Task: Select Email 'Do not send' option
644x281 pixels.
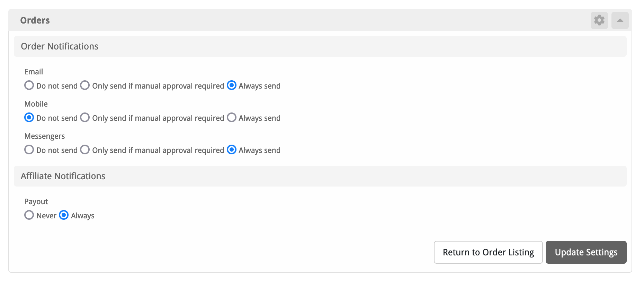Action: click(29, 85)
